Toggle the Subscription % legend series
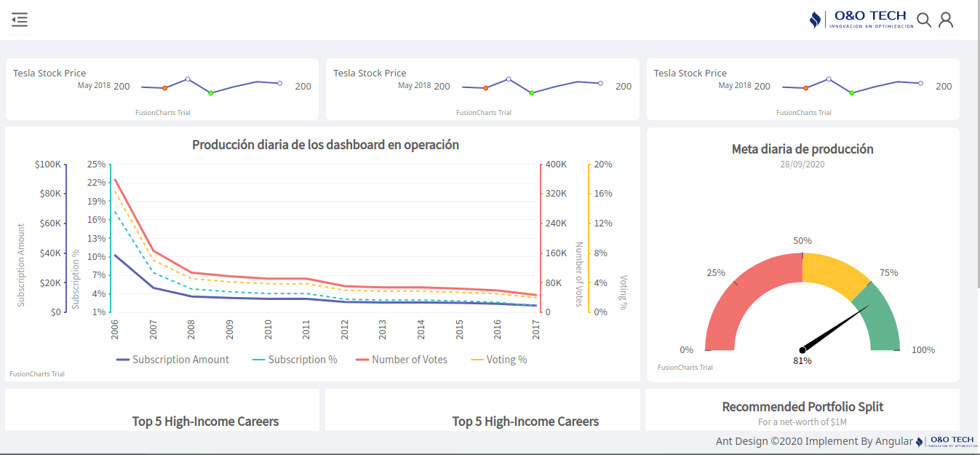 (295, 360)
